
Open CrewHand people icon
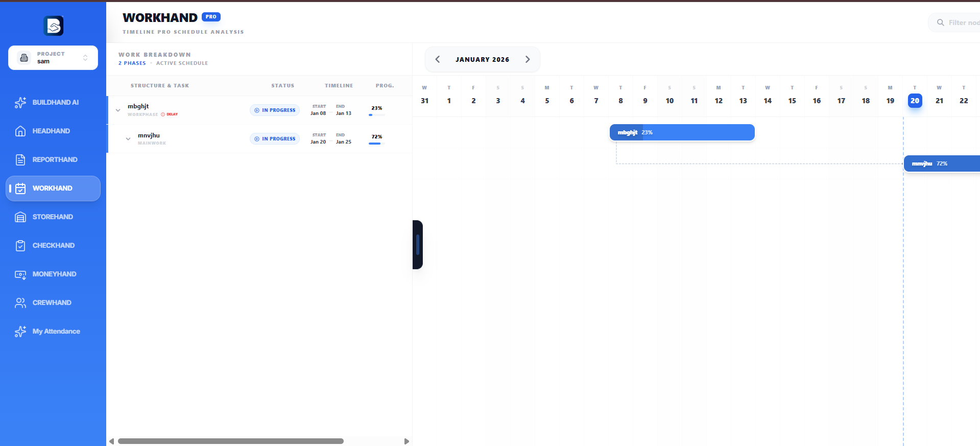click(x=20, y=303)
